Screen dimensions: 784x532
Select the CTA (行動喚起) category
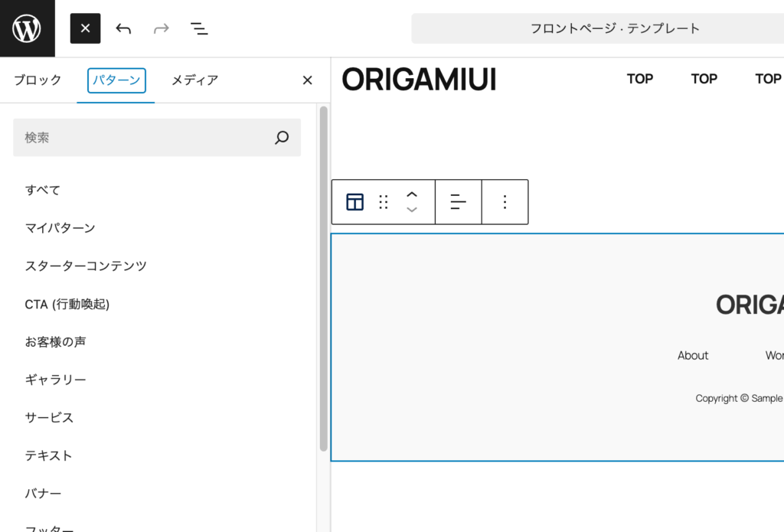pyautogui.click(x=67, y=304)
